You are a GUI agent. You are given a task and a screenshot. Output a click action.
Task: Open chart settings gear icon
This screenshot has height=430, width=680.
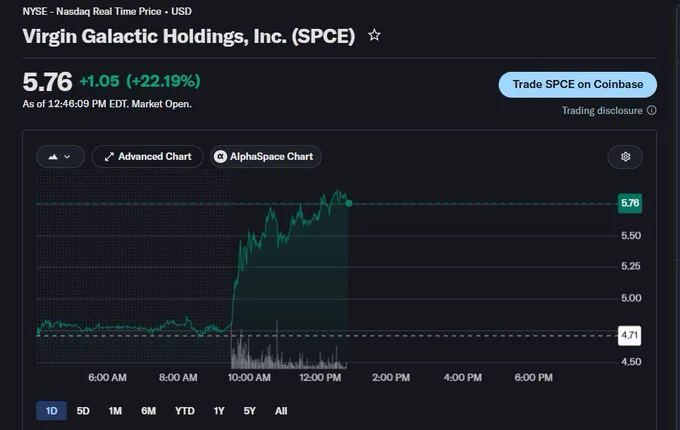[625, 156]
